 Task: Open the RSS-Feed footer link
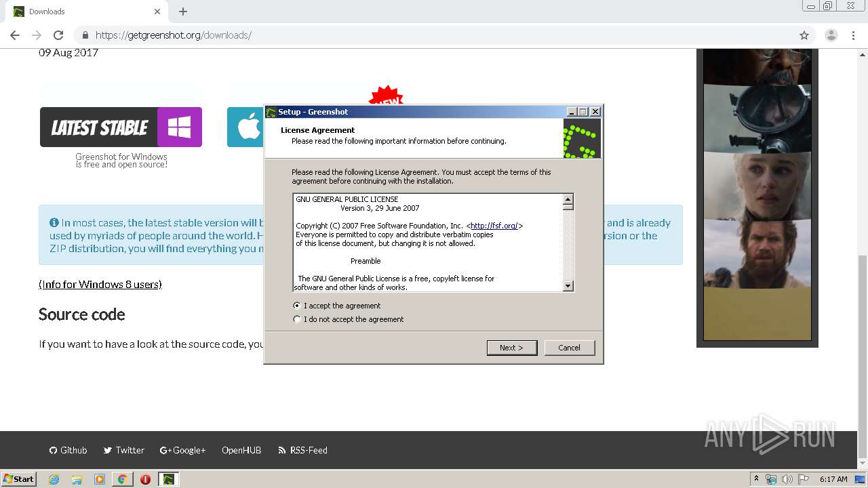coord(302,450)
